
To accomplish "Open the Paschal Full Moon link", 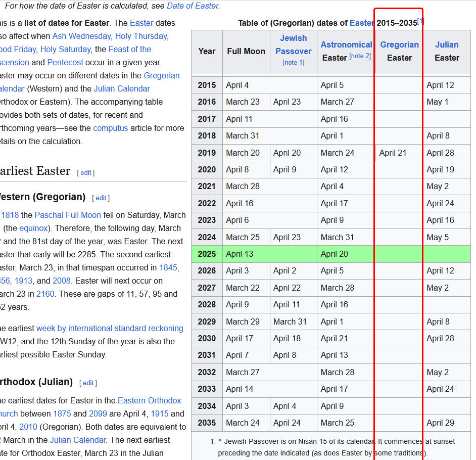I will [x=68, y=215].
